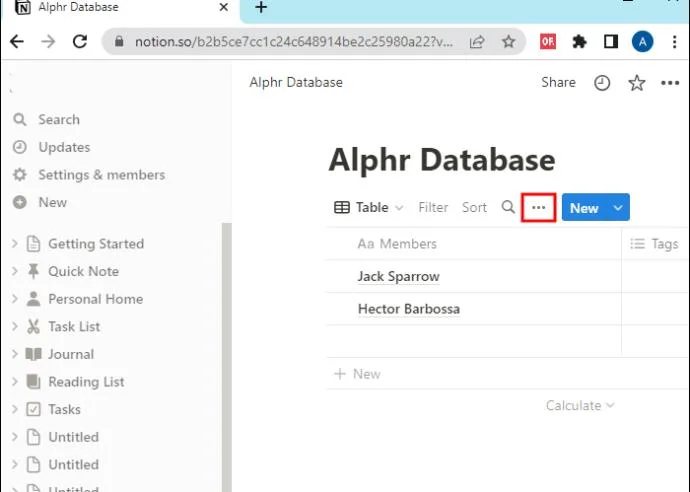Open a new browser tab
The width and height of the screenshot is (690, 492).
tap(261, 7)
